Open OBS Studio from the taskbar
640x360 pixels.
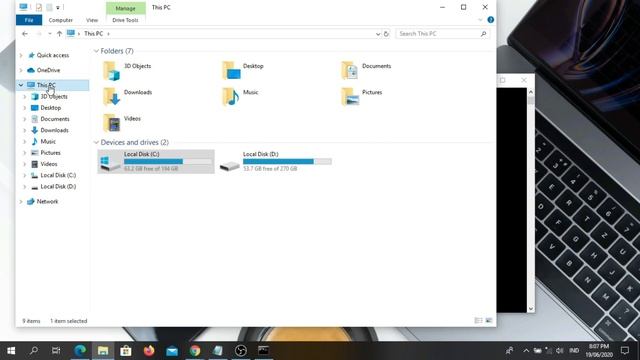241,351
